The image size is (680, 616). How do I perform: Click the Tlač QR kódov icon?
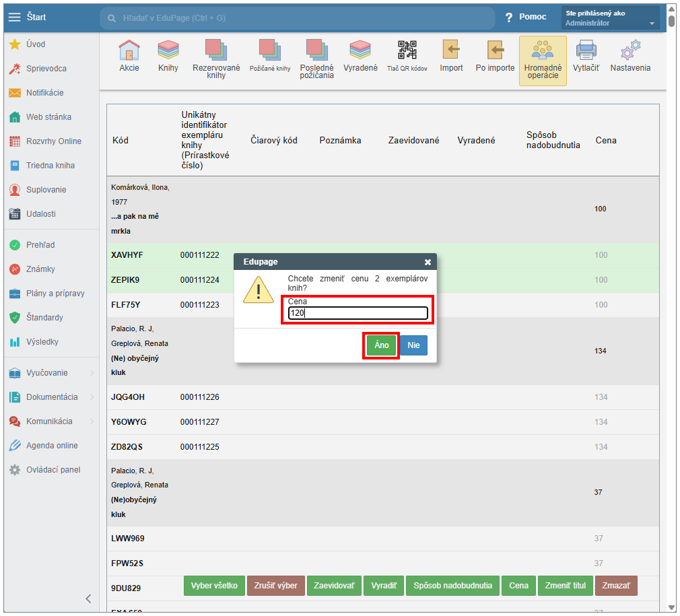pyautogui.click(x=407, y=51)
